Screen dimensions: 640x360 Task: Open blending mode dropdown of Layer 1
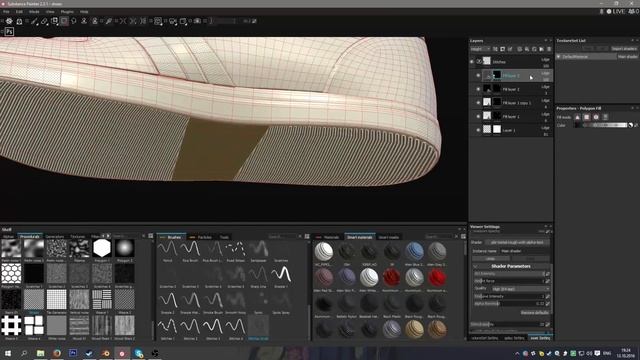(545, 128)
